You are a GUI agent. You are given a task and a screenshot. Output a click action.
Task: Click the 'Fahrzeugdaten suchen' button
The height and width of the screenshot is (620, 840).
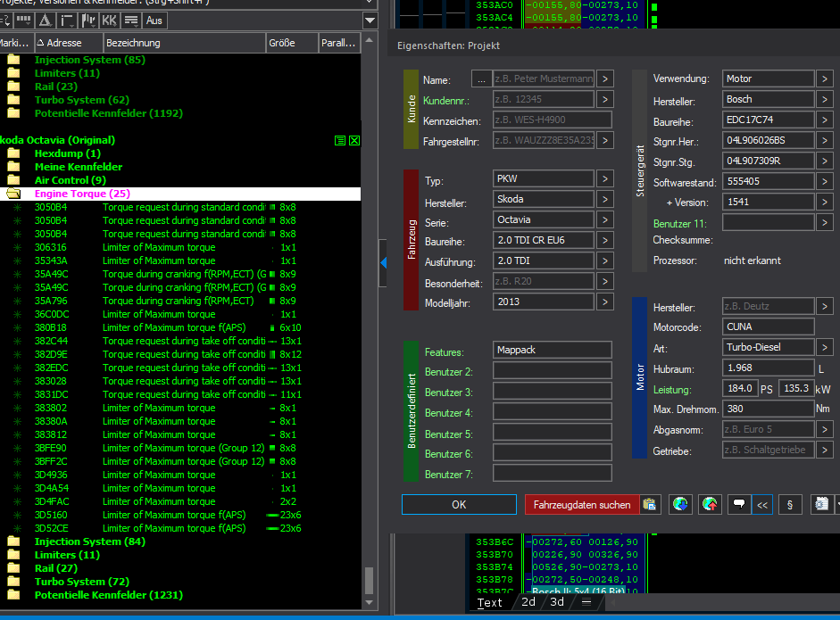coord(582,505)
